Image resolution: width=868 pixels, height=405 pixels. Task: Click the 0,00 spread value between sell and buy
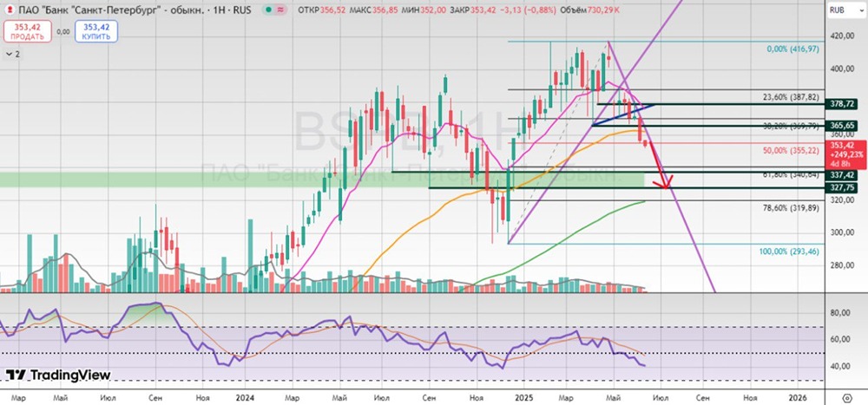[63, 31]
